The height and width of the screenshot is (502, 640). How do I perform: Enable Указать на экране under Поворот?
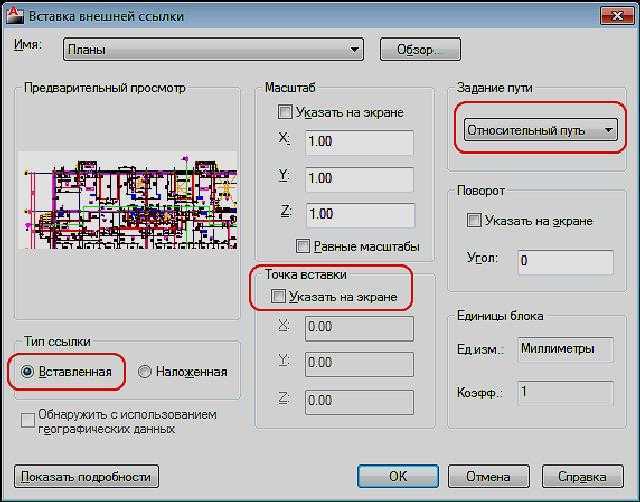point(474,220)
